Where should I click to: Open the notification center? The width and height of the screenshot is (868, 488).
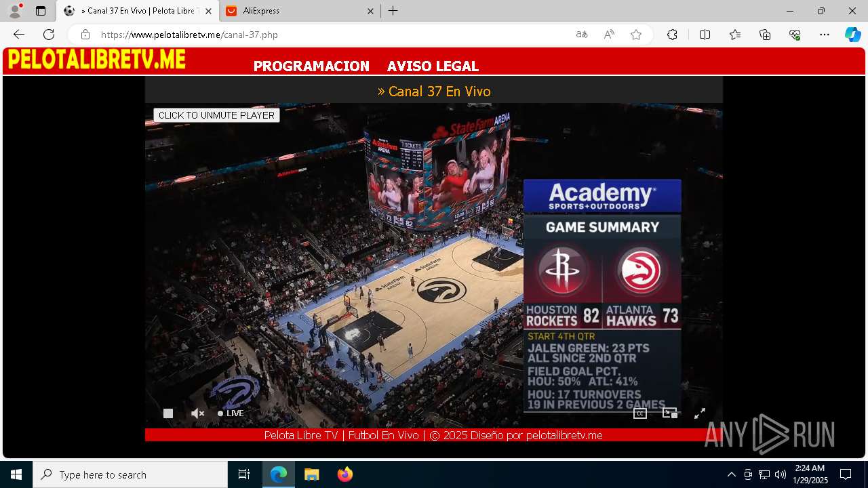point(846,474)
